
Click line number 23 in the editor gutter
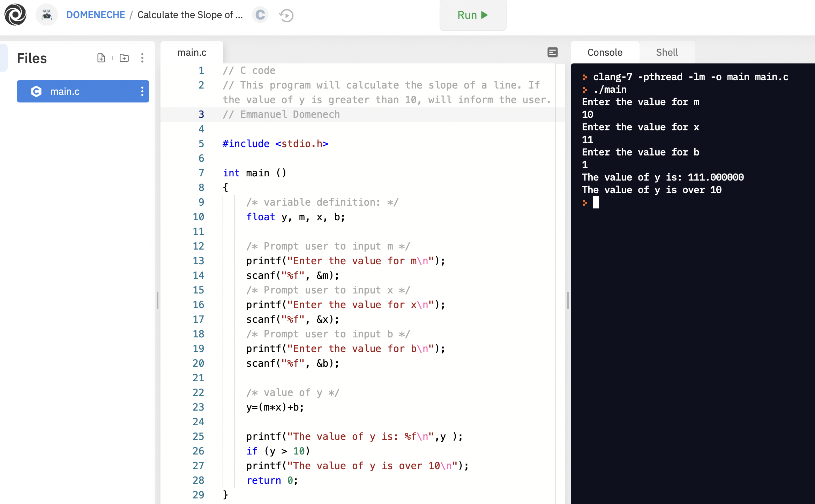pos(199,407)
